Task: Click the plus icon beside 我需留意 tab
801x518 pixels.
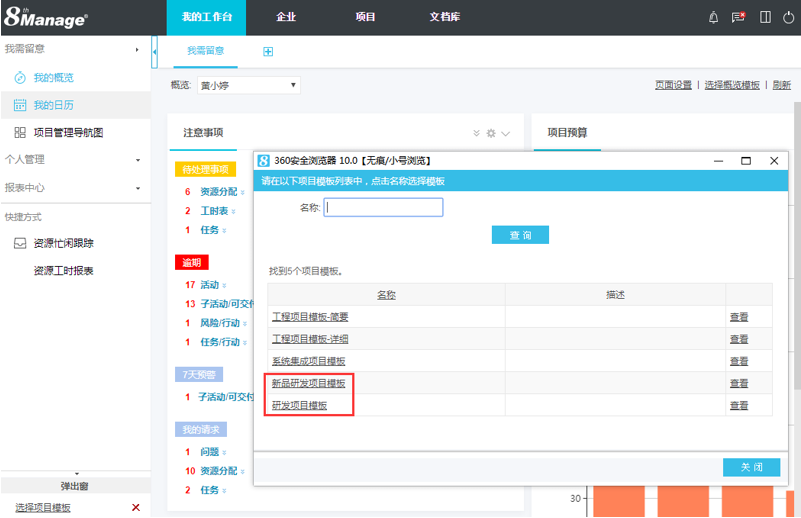Action: pyautogui.click(x=268, y=51)
